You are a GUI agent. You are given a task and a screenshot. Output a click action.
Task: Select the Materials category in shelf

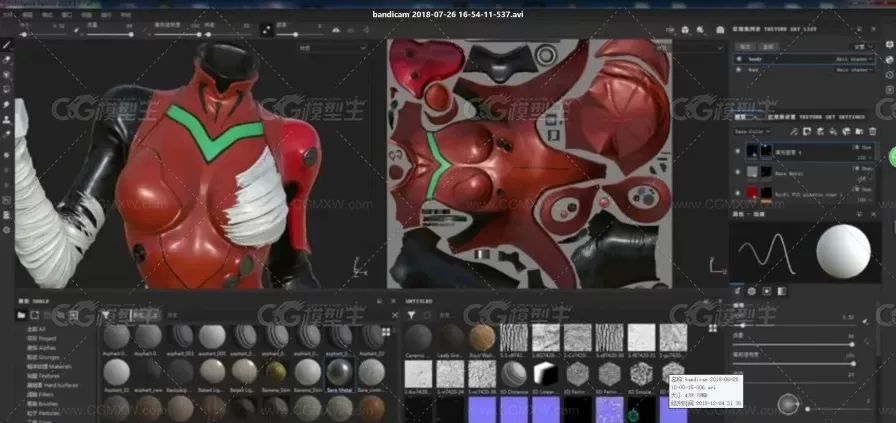[50, 366]
